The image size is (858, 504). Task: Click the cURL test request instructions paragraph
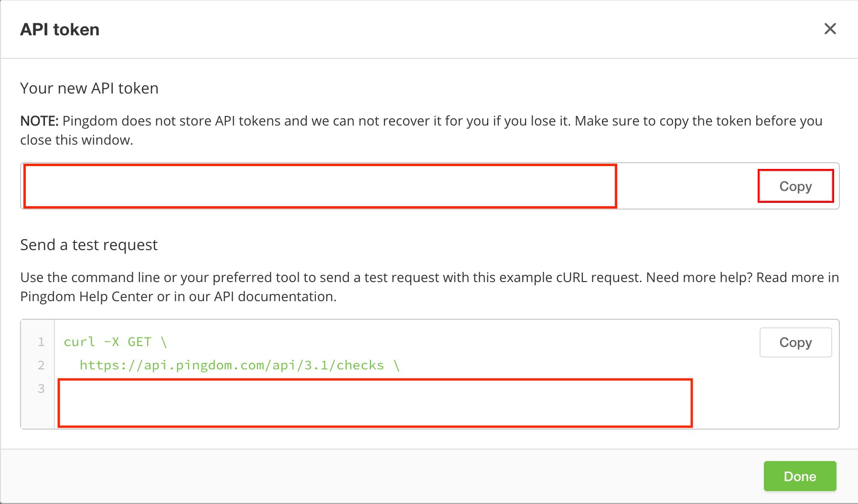pos(429,287)
